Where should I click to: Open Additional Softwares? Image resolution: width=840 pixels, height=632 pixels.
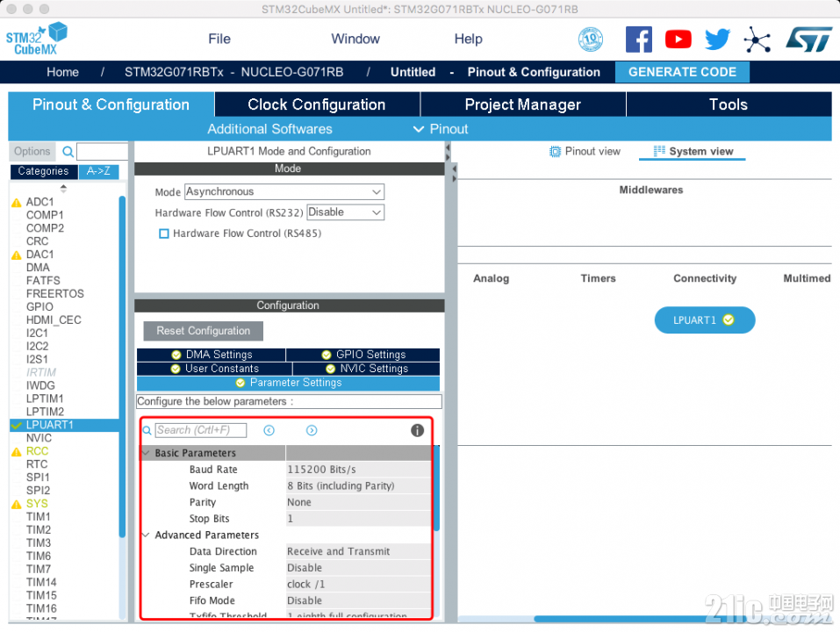(x=269, y=129)
